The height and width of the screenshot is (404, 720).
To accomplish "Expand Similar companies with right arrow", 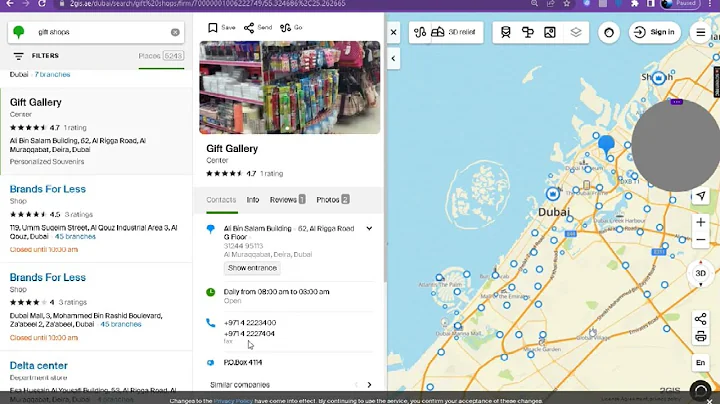I will [369, 385].
